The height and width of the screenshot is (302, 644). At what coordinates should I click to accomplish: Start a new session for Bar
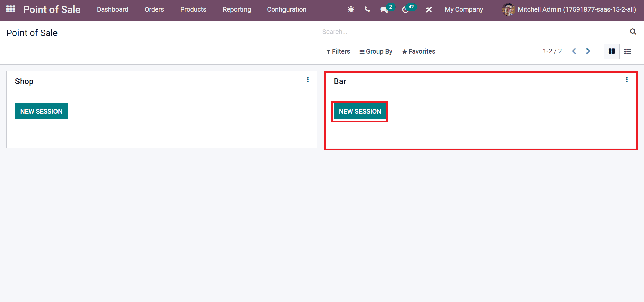(360, 111)
